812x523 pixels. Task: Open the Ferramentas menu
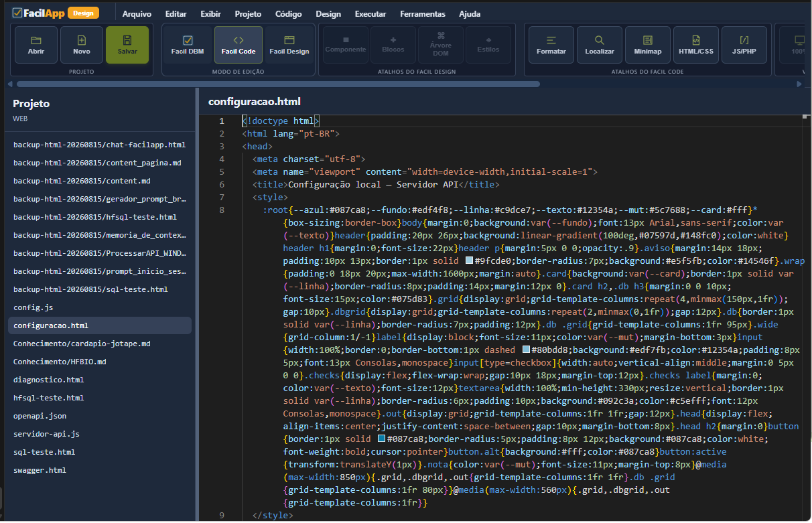pyautogui.click(x=423, y=14)
